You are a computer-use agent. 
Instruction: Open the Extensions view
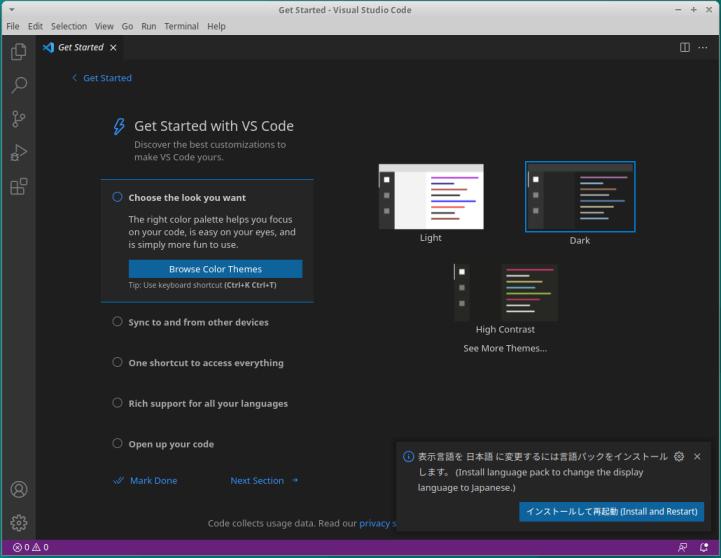(18, 187)
